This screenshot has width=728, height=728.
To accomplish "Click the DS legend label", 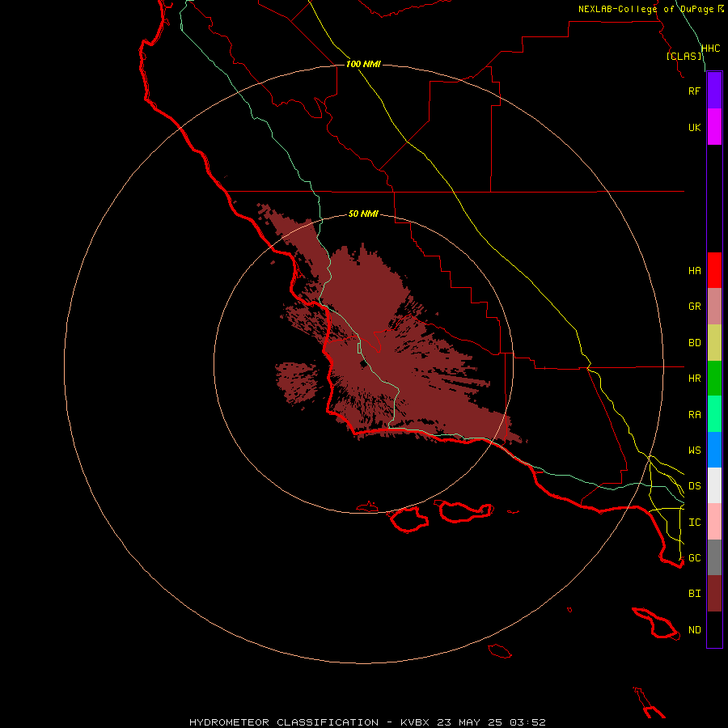I will point(694,486).
